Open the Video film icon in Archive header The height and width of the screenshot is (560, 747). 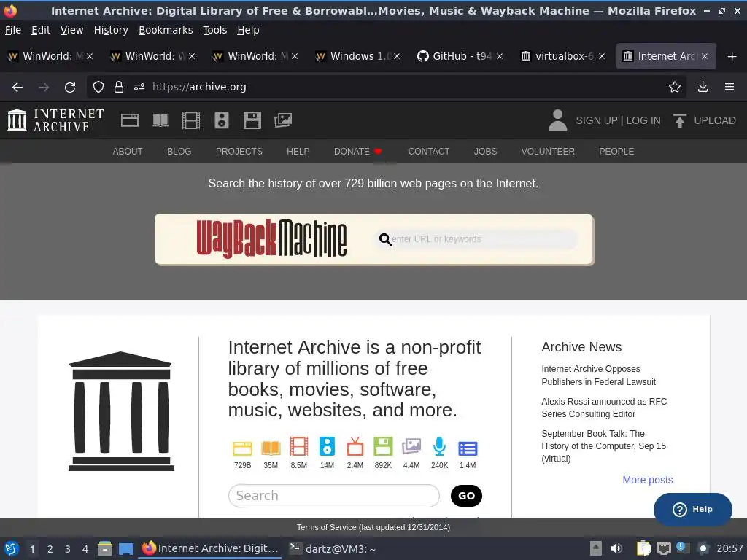(191, 120)
